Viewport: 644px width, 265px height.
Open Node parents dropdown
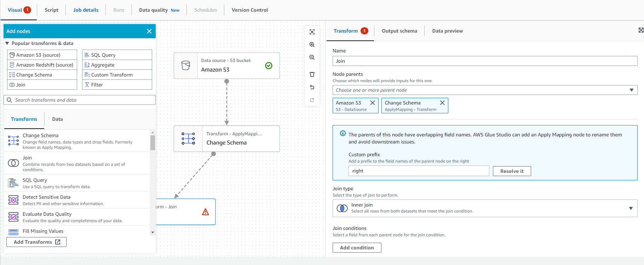pyautogui.click(x=485, y=90)
